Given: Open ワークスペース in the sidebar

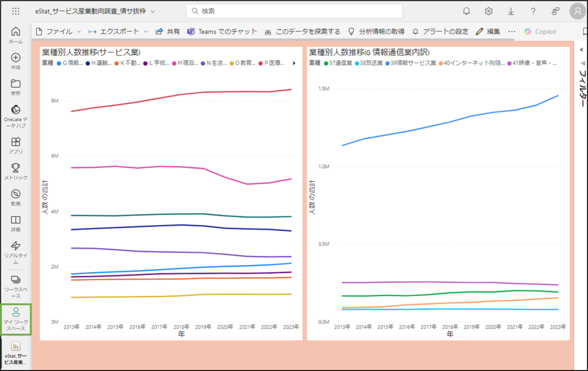Looking at the screenshot, I should 16,287.
